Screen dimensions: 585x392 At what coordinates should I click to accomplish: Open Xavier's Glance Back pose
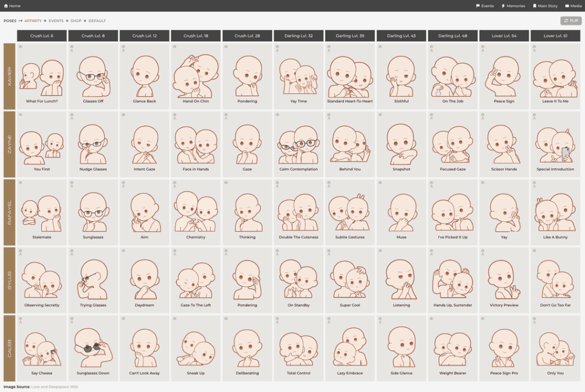click(145, 76)
